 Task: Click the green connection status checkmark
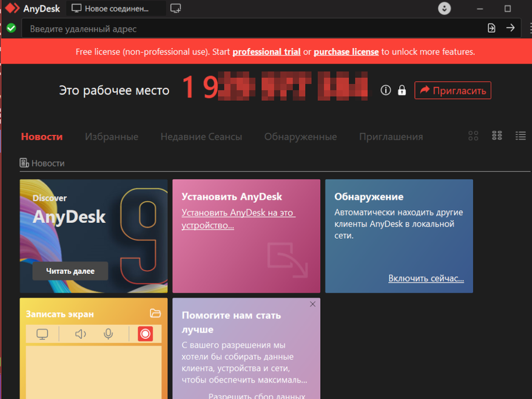11,28
